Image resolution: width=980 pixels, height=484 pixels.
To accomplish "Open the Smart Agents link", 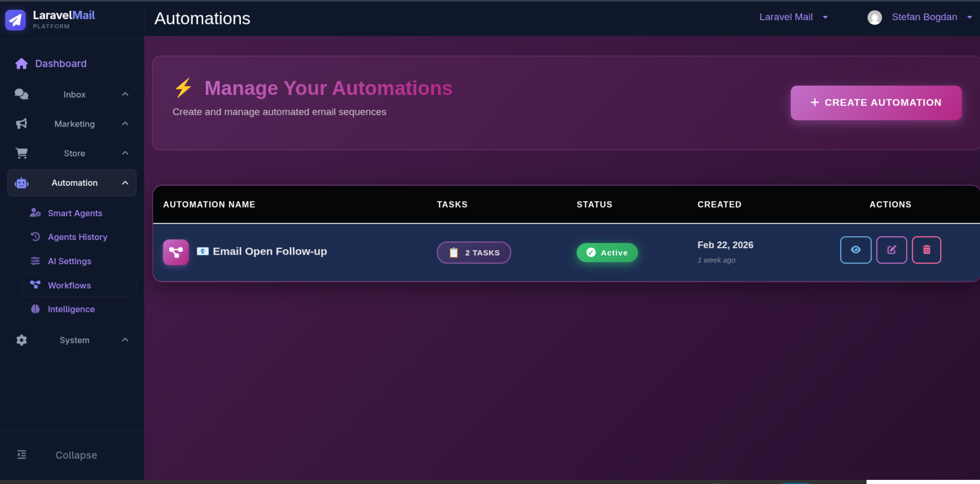I will pyautogui.click(x=75, y=213).
